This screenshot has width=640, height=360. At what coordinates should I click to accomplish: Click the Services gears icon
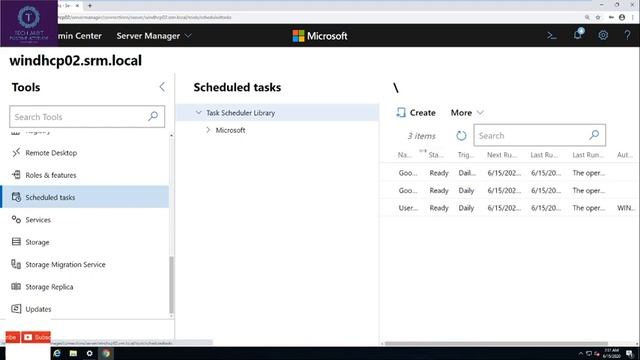[16, 219]
